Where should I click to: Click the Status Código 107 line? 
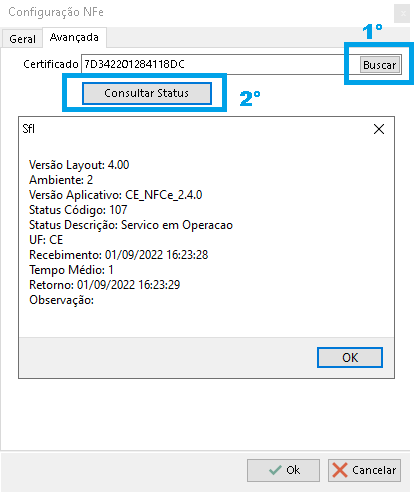(78, 210)
